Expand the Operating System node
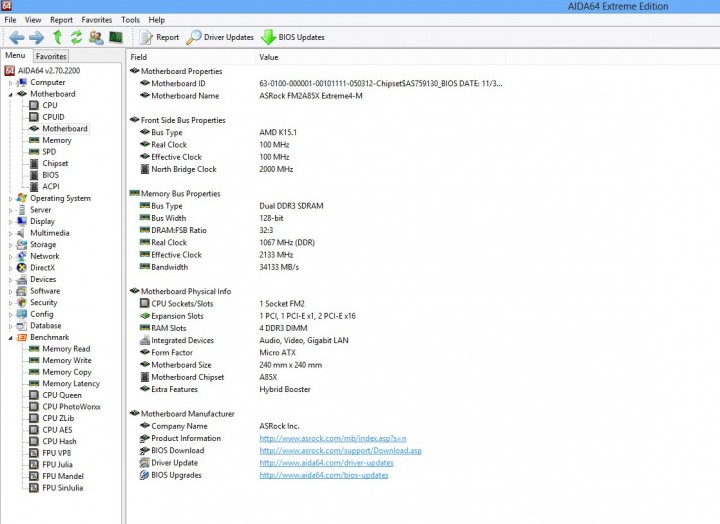Image resolution: width=720 pixels, height=524 pixels. [x=10, y=198]
